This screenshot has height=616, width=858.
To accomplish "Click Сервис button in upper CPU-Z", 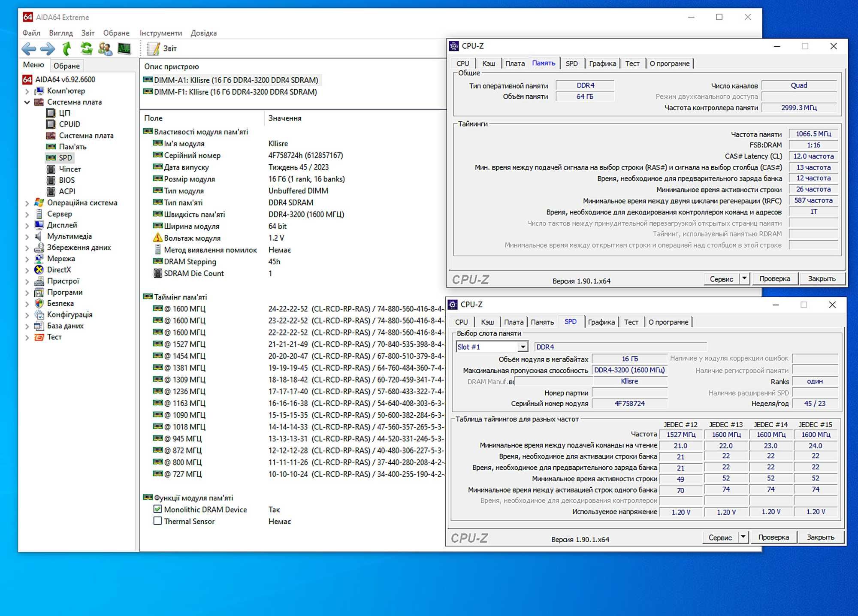I will 722,279.
